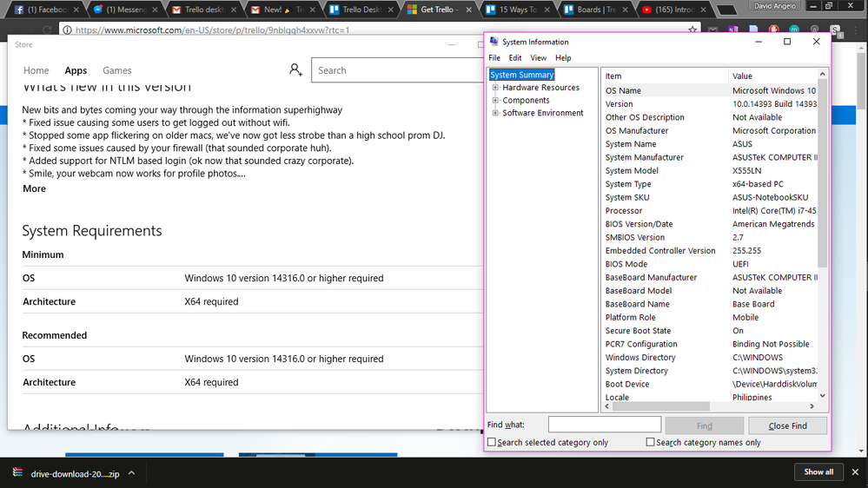The width and height of the screenshot is (868, 488).
Task: Close the 15 Ways To tab
Action: click(x=547, y=10)
